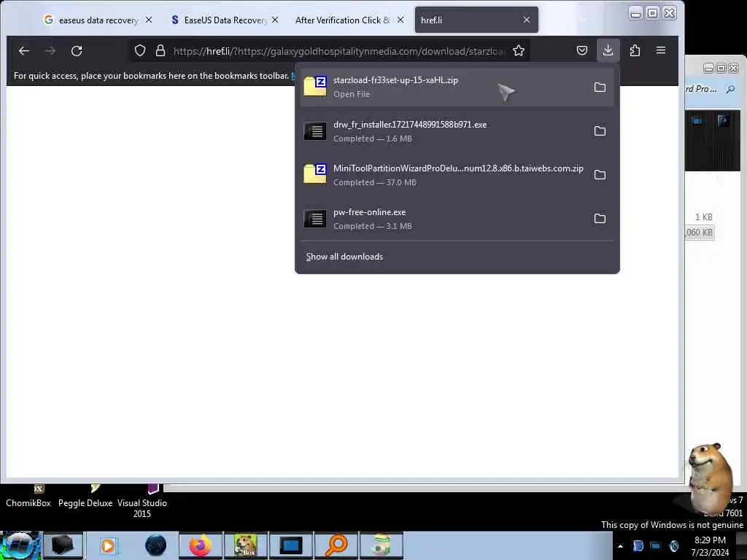The width and height of the screenshot is (747, 560).
Task: Go back to the previous page
Action: 24,50
